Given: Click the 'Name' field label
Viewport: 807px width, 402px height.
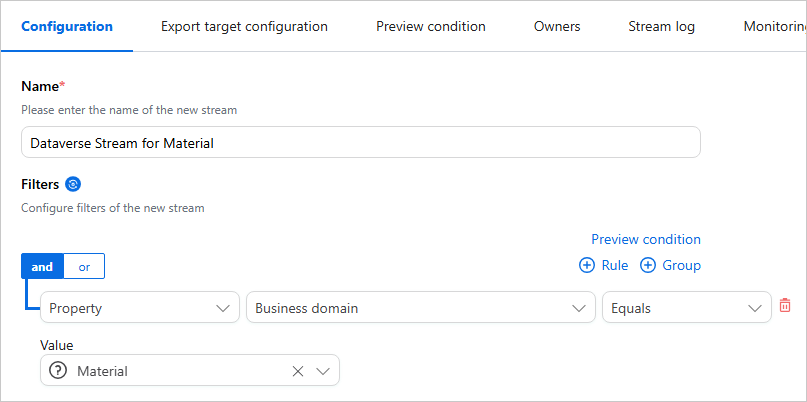Looking at the screenshot, I should click(40, 86).
